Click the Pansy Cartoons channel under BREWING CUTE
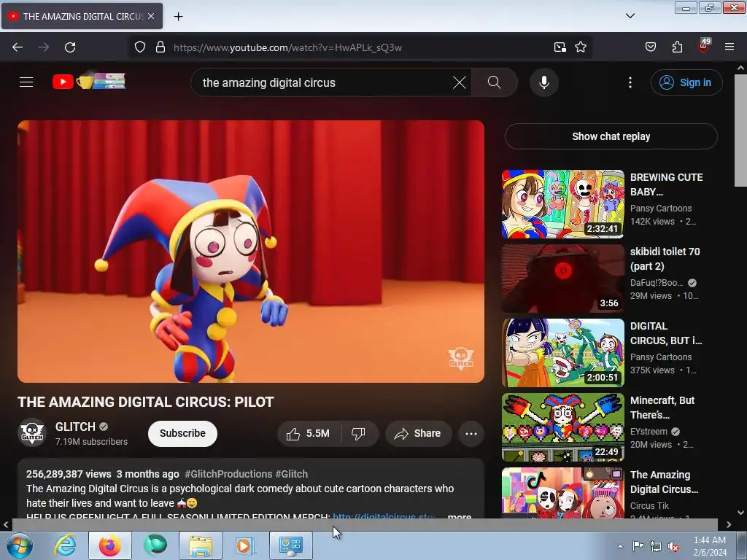747x560 pixels. point(661,208)
